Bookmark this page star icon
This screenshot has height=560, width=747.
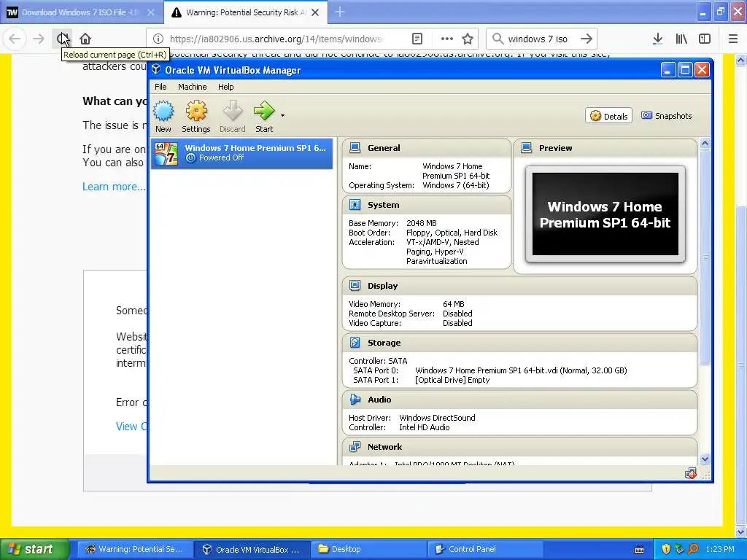click(x=468, y=39)
